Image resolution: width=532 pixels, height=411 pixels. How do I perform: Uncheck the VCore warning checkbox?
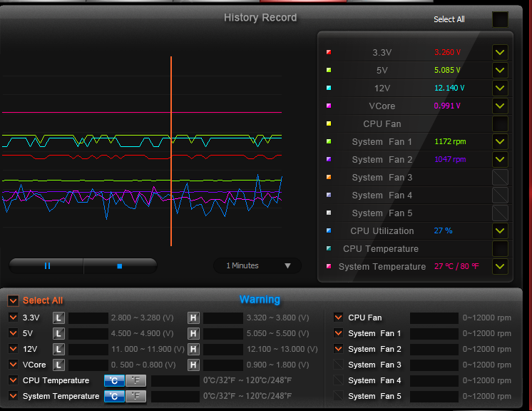coord(14,365)
